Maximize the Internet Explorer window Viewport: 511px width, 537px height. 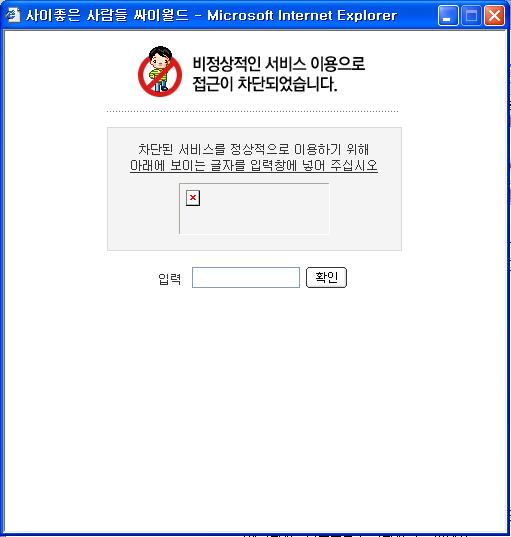point(471,15)
